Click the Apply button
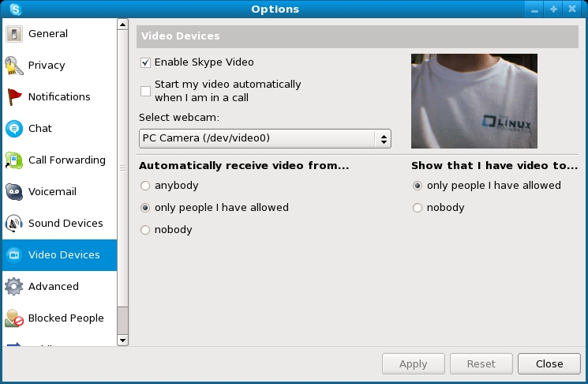 [414, 363]
